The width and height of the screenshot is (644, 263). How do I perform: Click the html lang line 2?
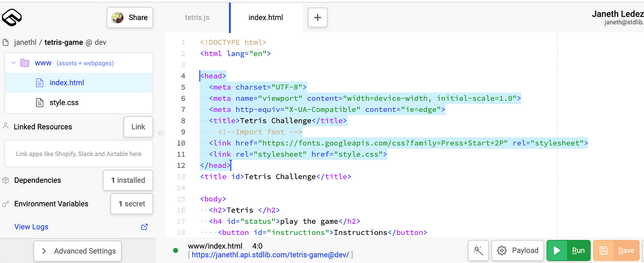pyautogui.click(x=236, y=53)
